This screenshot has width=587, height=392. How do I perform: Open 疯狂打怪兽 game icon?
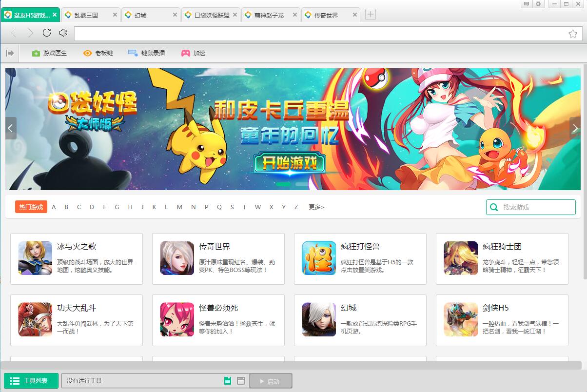click(x=319, y=258)
